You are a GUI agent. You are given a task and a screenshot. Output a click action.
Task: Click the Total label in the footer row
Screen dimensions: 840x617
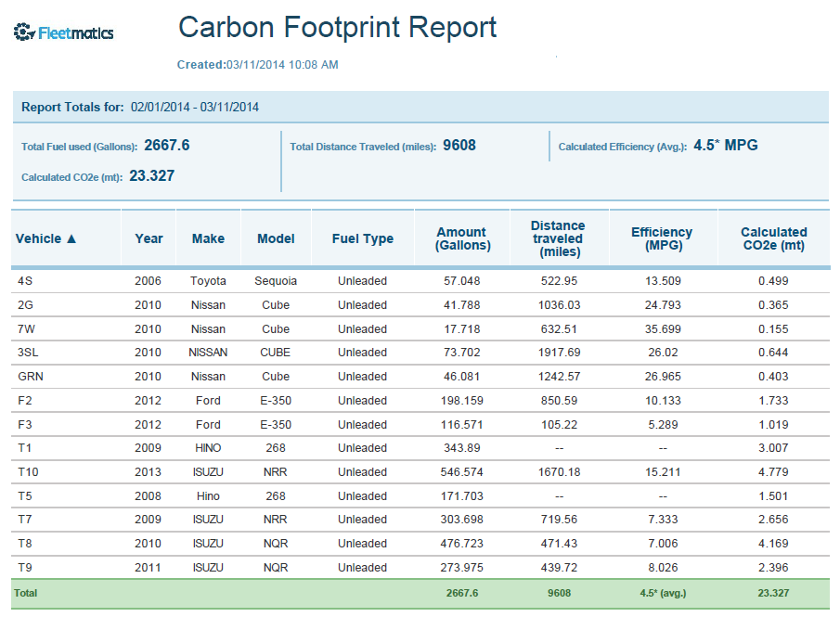tap(25, 592)
